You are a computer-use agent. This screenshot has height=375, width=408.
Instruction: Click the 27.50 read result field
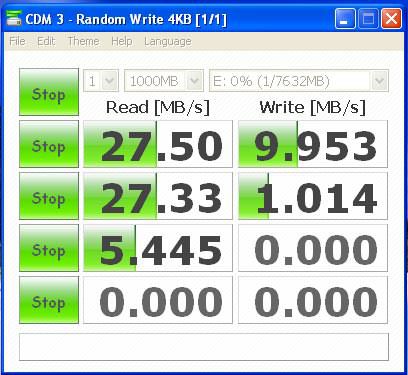coord(158,144)
